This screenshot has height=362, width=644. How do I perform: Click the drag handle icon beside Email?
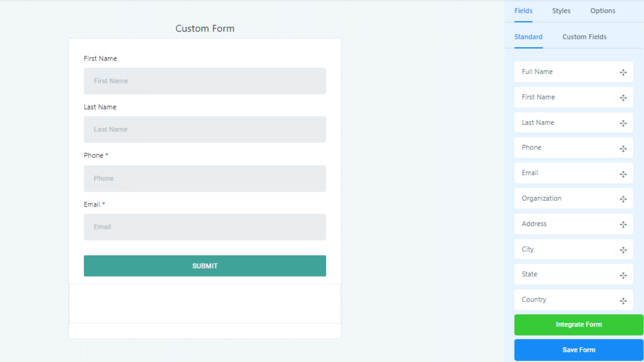[623, 174]
